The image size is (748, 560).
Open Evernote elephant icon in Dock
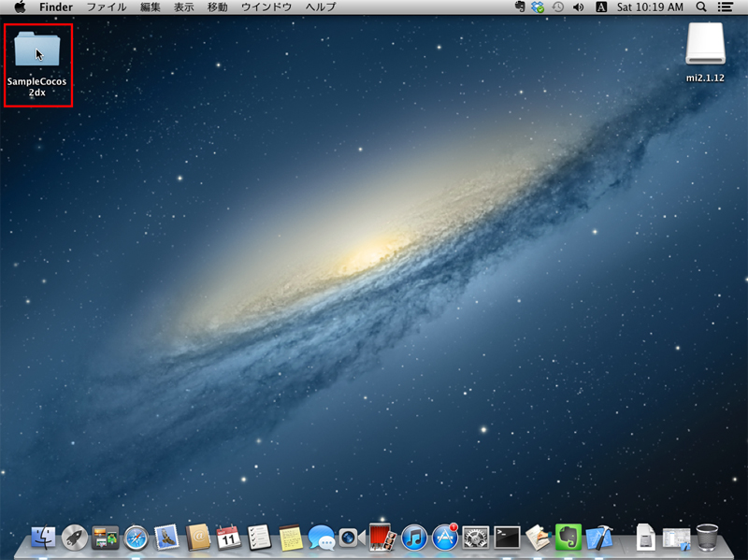point(568,538)
